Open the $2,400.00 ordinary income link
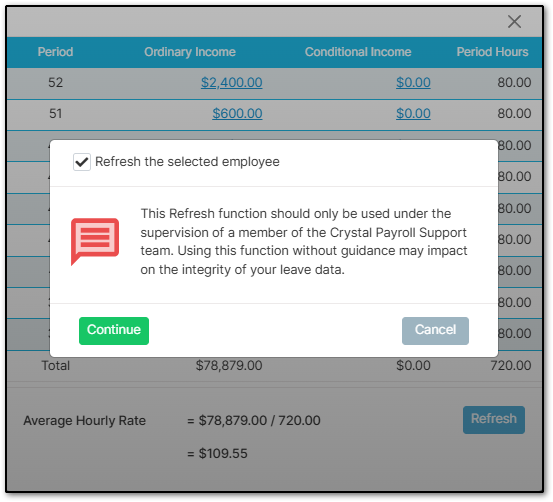The width and height of the screenshot is (553, 502). tap(232, 83)
